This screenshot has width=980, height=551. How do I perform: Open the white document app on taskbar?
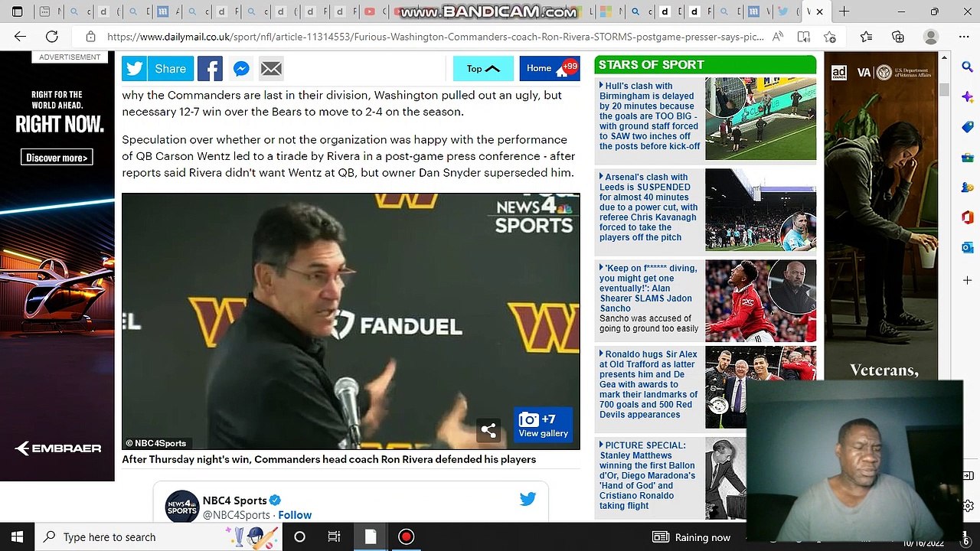[371, 537]
